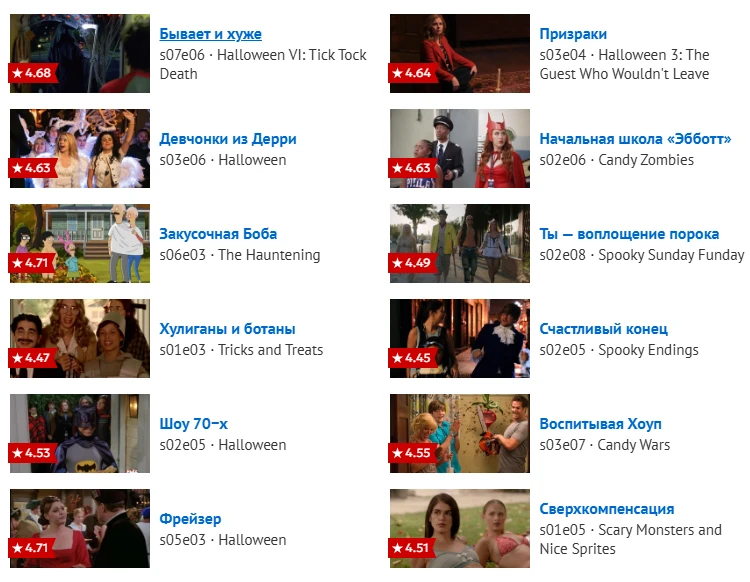Click the Призраки episode thumbnail
The width and height of the screenshot is (750, 582).
[x=460, y=53]
